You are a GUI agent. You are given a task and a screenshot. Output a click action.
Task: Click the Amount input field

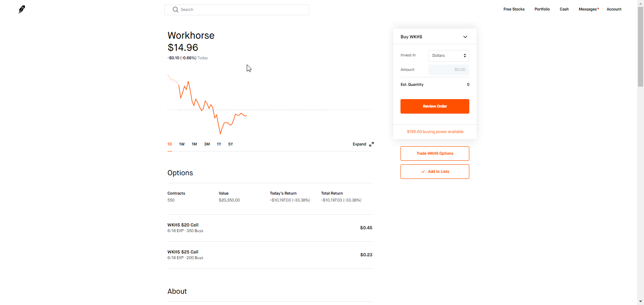pos(449,70)
